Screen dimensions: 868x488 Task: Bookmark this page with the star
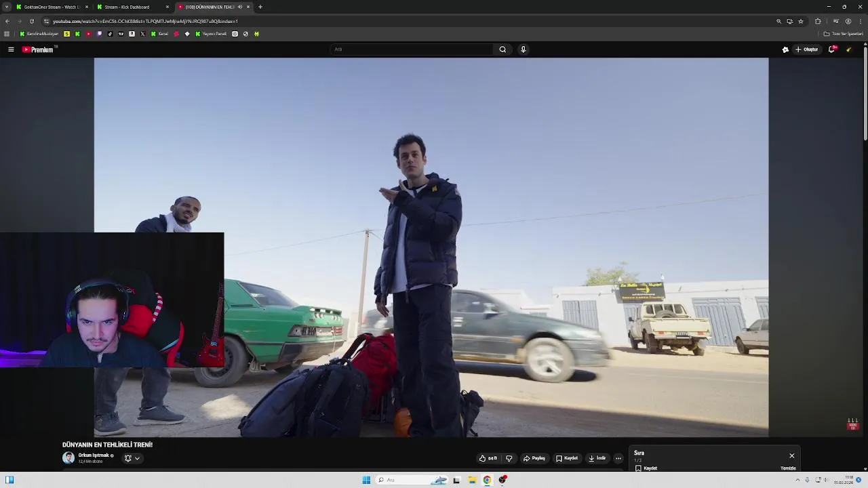801,21
